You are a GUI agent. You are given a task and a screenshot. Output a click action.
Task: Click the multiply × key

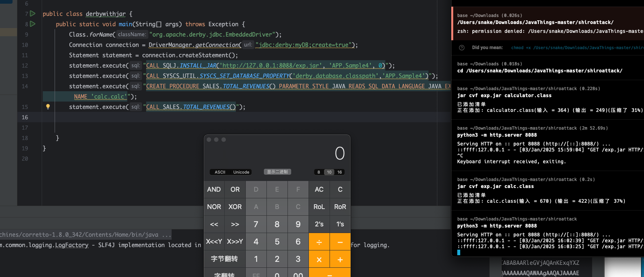point(319,259)
